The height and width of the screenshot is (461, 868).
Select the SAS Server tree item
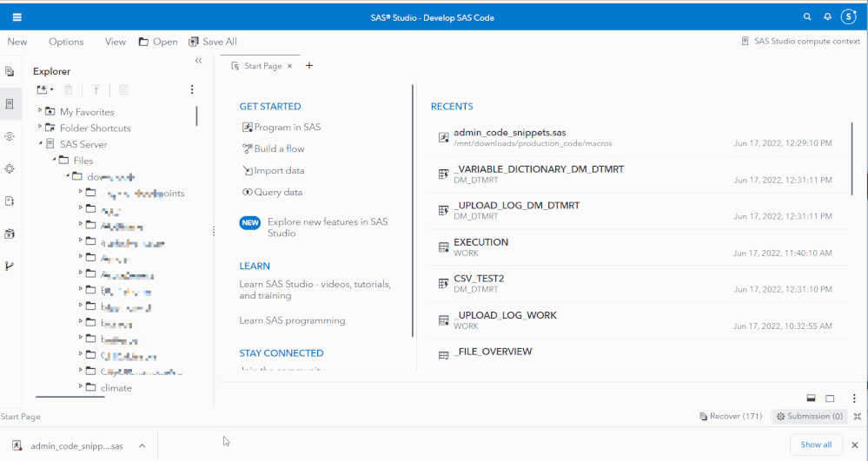[83, 144]
